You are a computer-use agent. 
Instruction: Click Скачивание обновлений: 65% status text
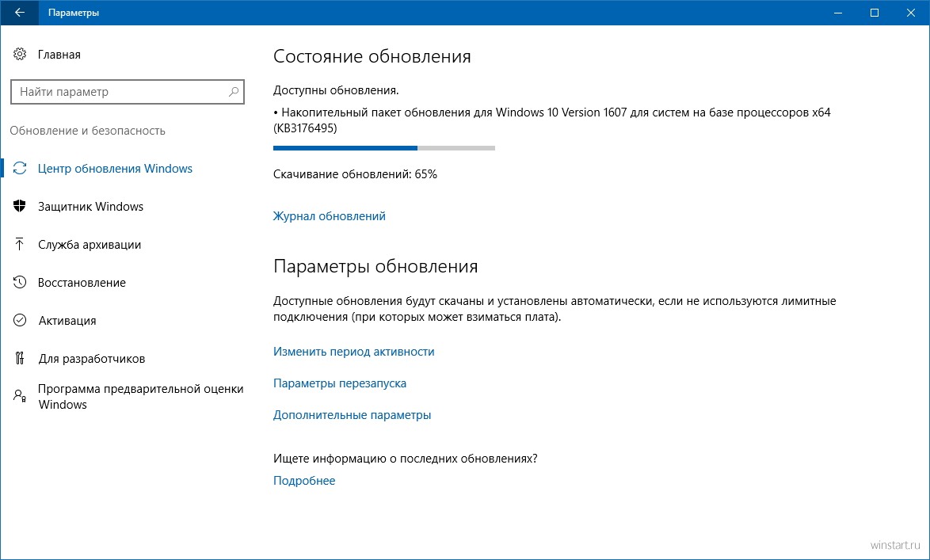(x=355, y=174)
